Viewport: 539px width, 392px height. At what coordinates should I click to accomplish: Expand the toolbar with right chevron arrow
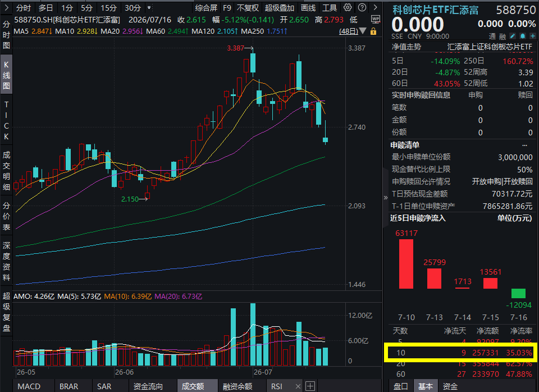376,7
